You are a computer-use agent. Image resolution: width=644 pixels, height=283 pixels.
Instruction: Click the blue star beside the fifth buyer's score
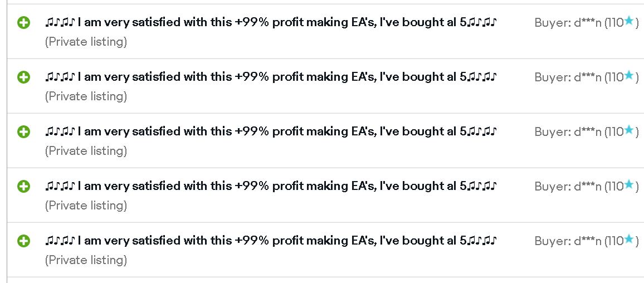[x=629, y=240]
